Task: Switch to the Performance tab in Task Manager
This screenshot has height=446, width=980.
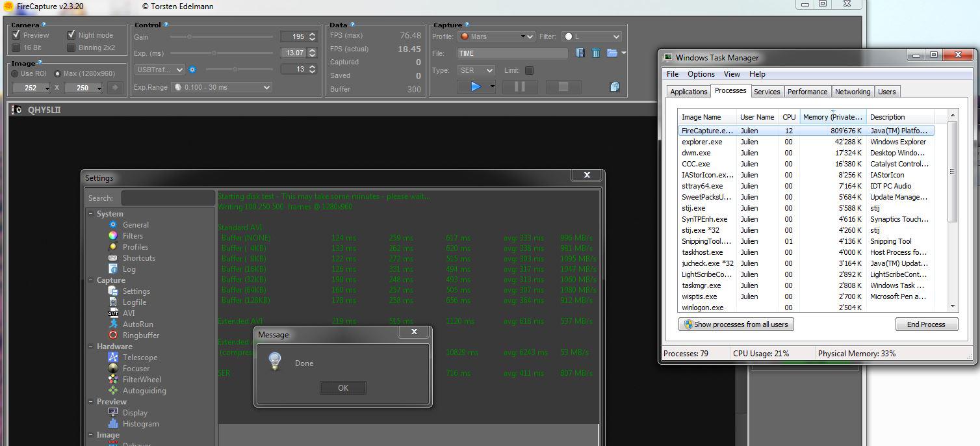Action: tap(807, 92)
